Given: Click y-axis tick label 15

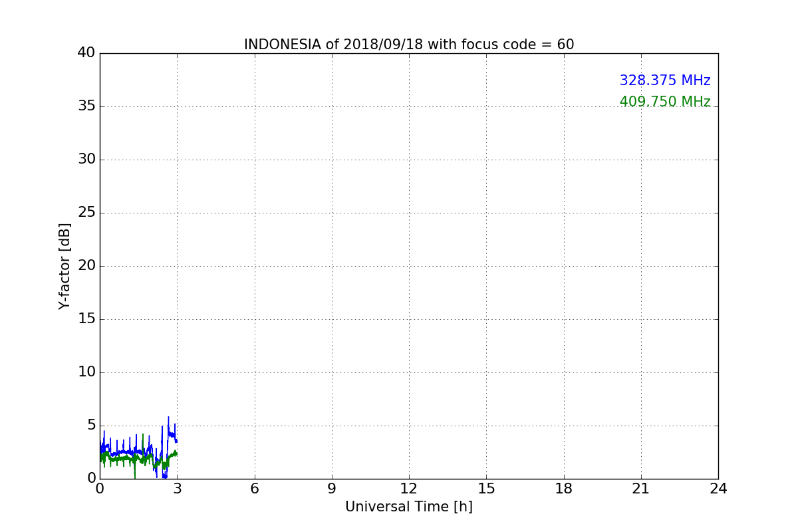Looking at the screenshot, I should [x=86, y=319].
